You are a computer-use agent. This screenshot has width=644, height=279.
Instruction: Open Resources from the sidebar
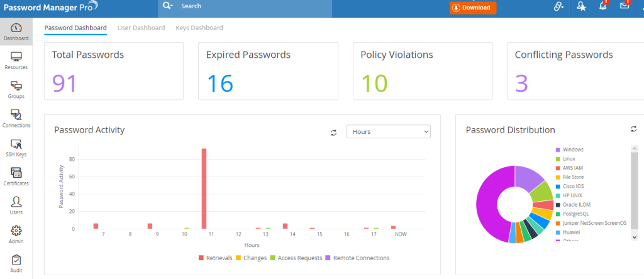(x=16, y=60)
